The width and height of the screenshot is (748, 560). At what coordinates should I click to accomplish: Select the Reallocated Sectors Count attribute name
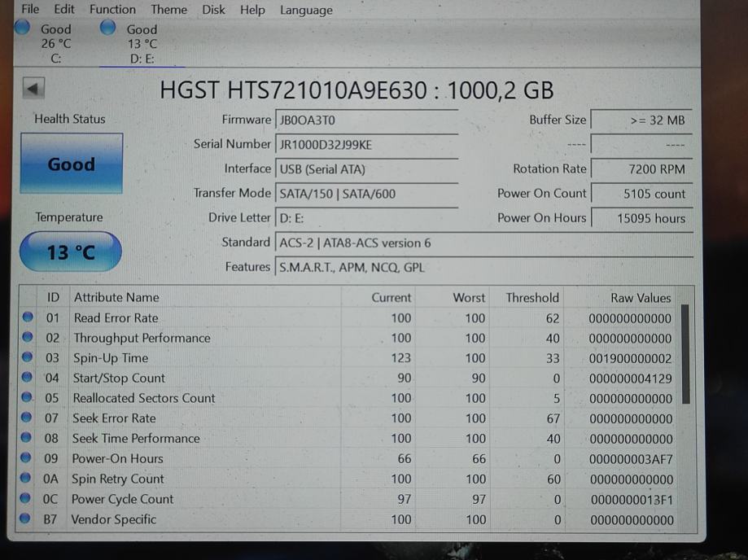tap(144, 398)
